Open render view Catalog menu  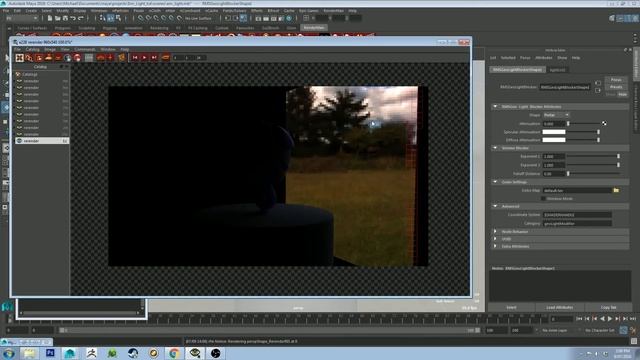click(x=33, y=49)
